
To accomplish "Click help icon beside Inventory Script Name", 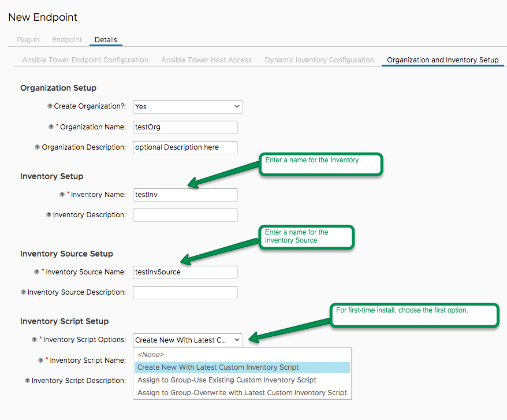I will [41, 360].
